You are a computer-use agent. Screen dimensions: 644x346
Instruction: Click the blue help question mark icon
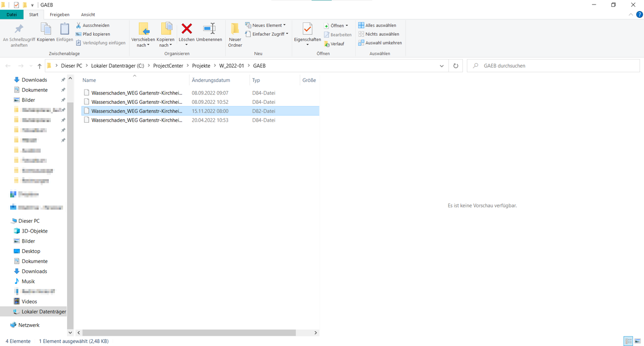639,15
